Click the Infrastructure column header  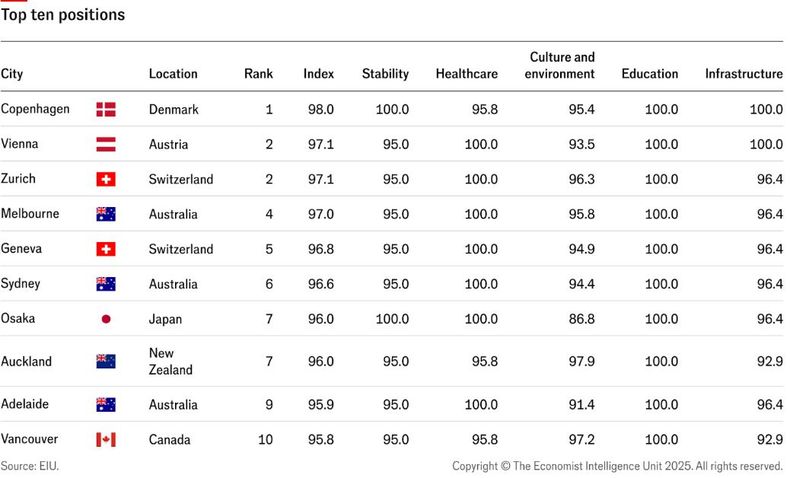click(x=744, y=74)
